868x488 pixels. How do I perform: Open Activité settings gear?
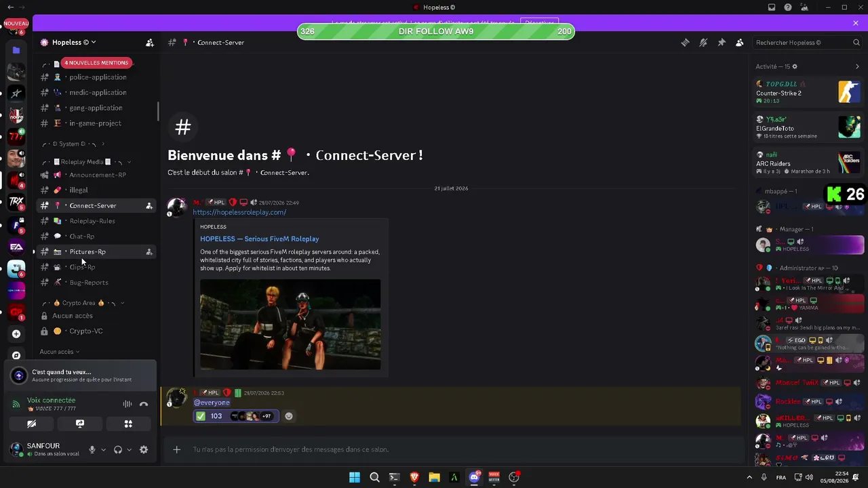[795, 66]
